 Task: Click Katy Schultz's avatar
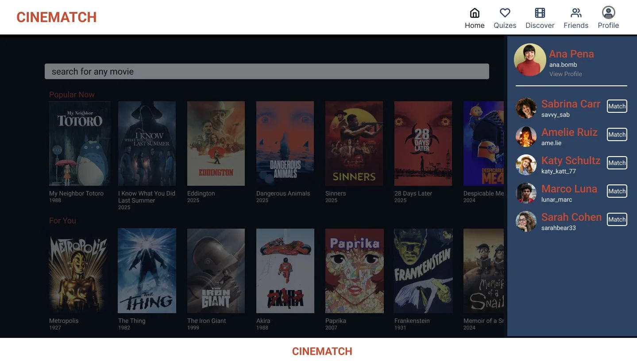526,165
